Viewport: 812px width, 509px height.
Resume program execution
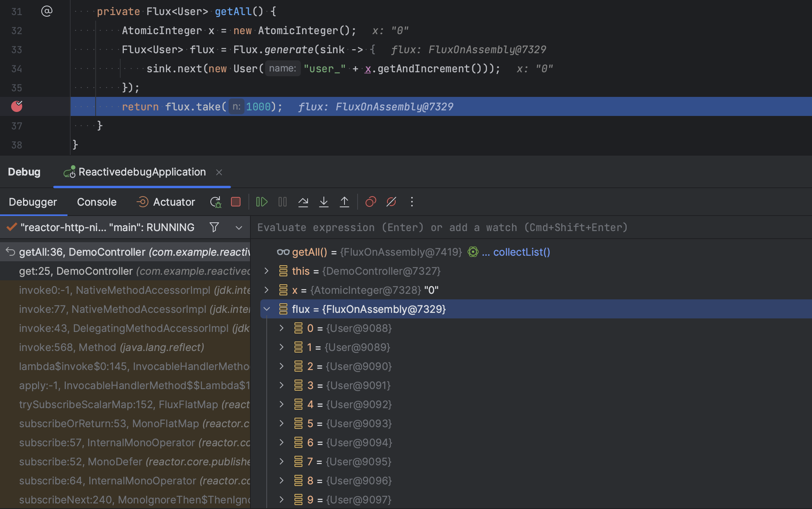coord(261,202)
